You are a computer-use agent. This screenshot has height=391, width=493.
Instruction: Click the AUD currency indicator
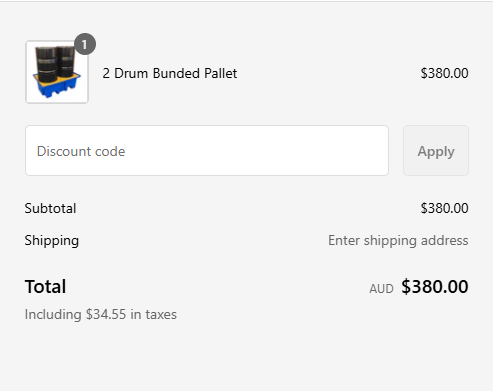381,289
